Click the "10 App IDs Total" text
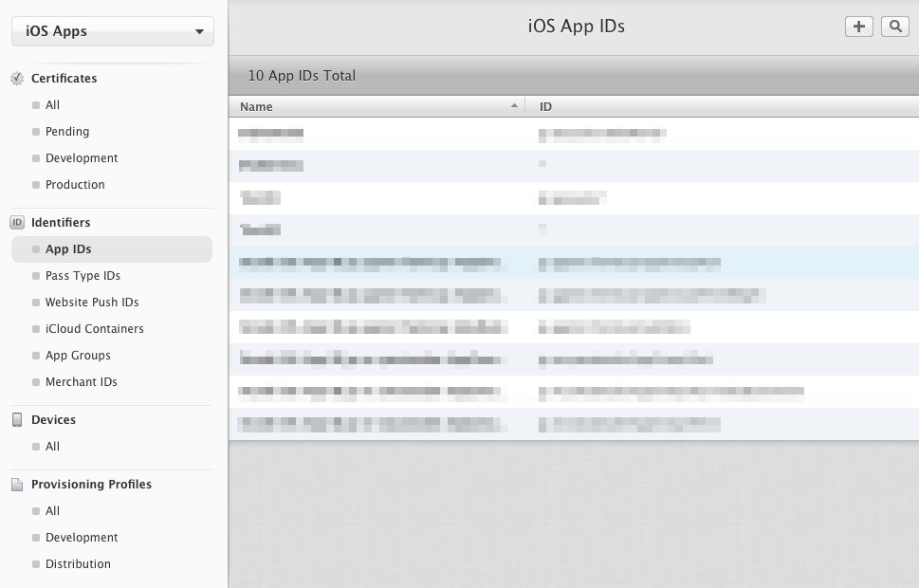The height and width of the screenshot is (588, 919). [302, 76]
